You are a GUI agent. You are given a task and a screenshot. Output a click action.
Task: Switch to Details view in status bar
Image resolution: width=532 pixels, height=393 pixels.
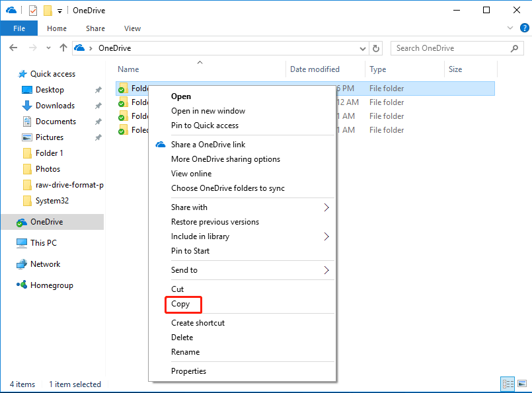[508, 384]
